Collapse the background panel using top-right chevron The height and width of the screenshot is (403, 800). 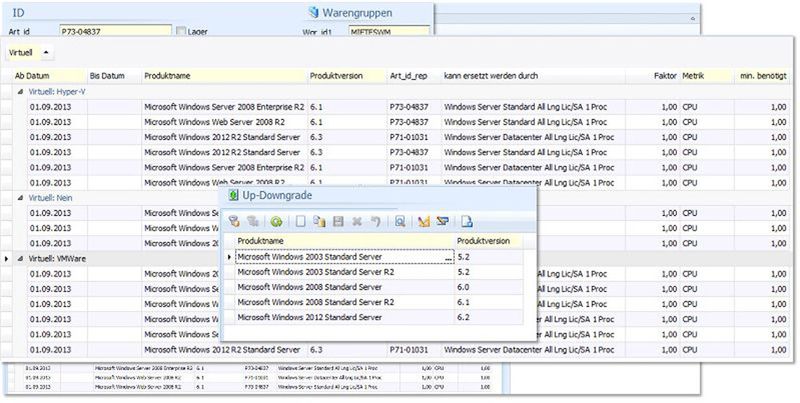(693, 18)
